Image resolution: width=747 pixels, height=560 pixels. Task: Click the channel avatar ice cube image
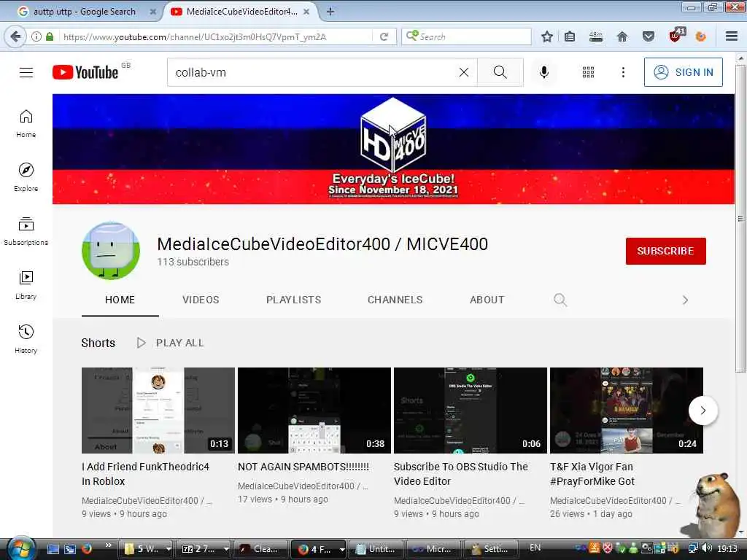(x=111, y=251)
